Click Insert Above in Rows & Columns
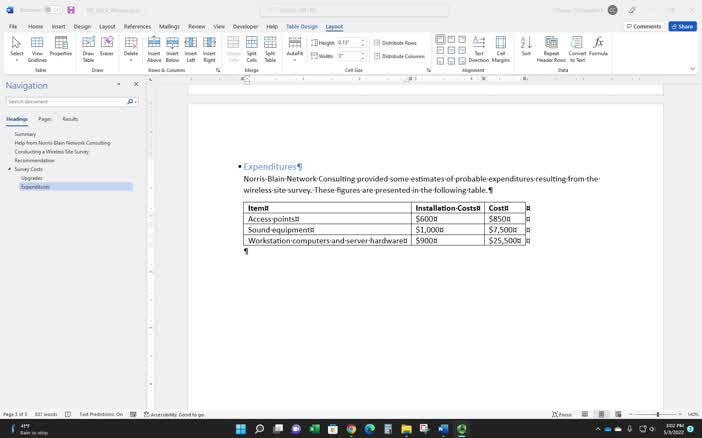Image resolution: width=702 pixels, height=438 pixels. click(x=154, y=48)
